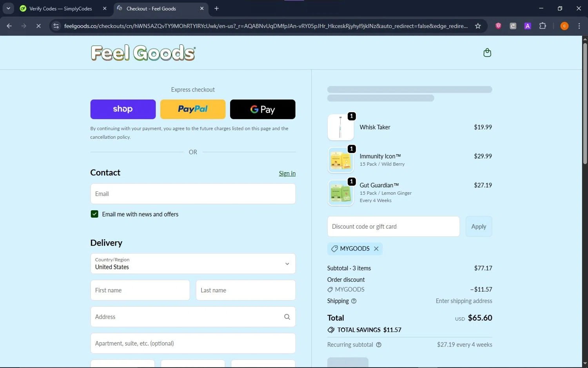Open the orange profile avatar
Image resolution: width=588 pixels, height=368 pixels.
tap(564, 26)
